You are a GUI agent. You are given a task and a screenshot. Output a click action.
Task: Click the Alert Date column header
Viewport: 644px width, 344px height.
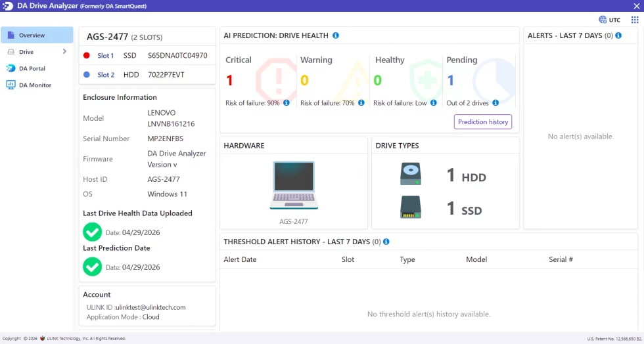point(240,259)
